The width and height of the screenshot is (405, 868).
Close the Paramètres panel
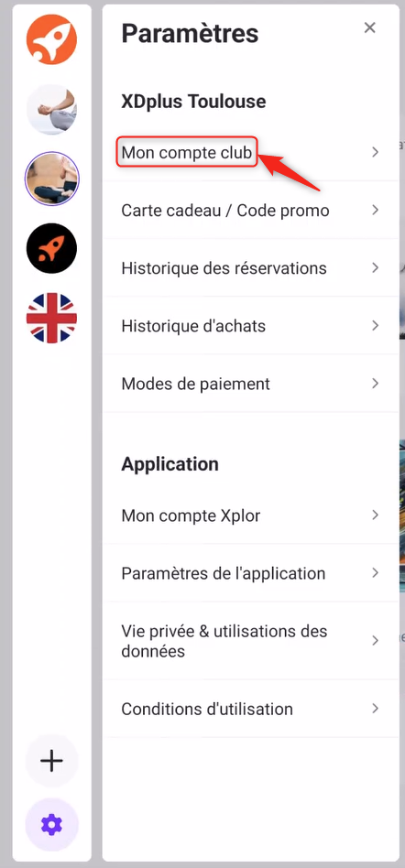(369, 27)
